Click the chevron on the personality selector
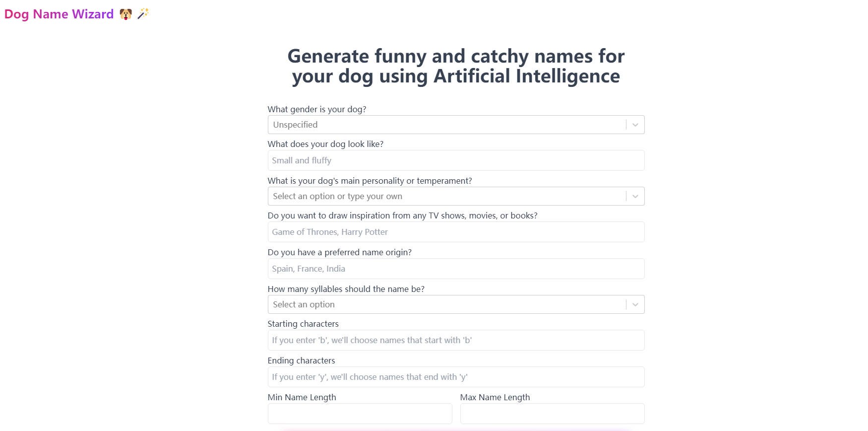 634,196
